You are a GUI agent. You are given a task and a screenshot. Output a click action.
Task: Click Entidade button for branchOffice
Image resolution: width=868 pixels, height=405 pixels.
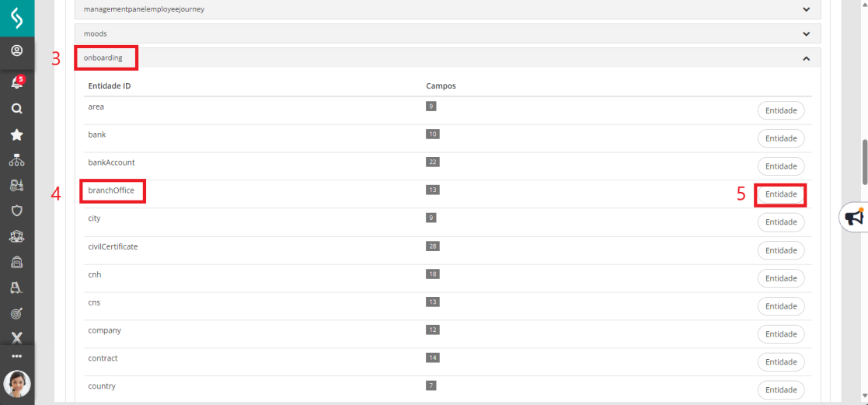pos(781,194)
